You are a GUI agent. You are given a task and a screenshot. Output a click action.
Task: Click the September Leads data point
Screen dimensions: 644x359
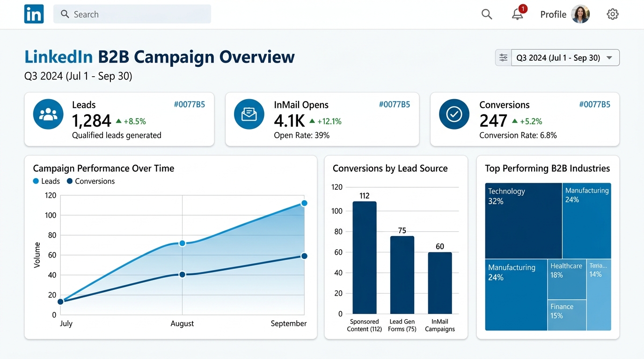point(304,203)
